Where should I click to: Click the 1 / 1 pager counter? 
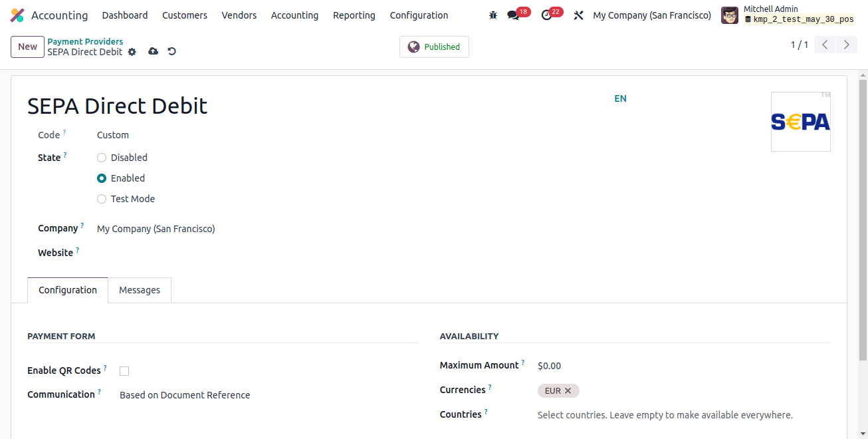click(799, 45)
